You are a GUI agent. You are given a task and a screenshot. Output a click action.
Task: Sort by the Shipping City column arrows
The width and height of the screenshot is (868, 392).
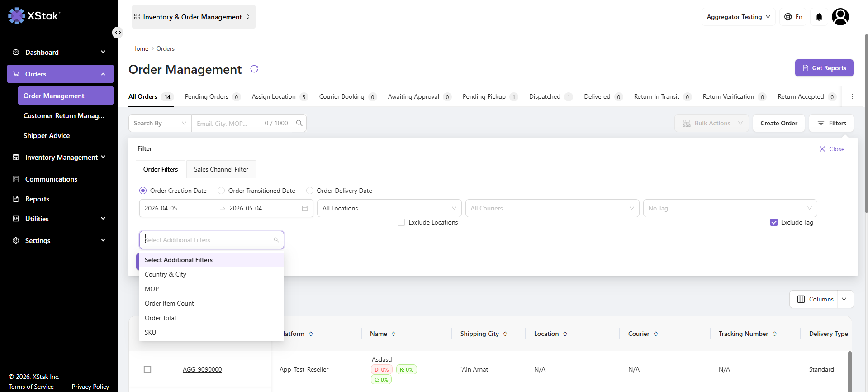[505, 334]
